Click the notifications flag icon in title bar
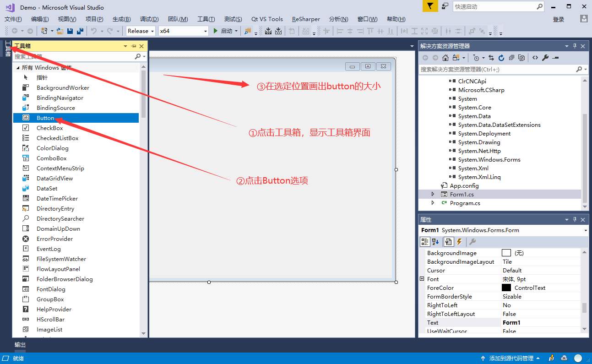592x364 pixels. pos(429,6)
